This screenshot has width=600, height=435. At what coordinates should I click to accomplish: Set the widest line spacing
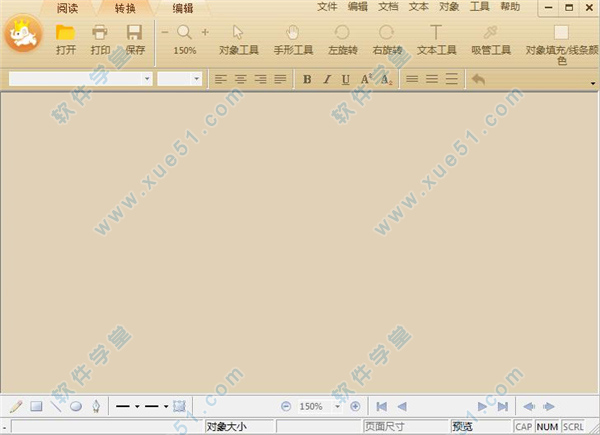pyautogui.click(x=452, y=79)
